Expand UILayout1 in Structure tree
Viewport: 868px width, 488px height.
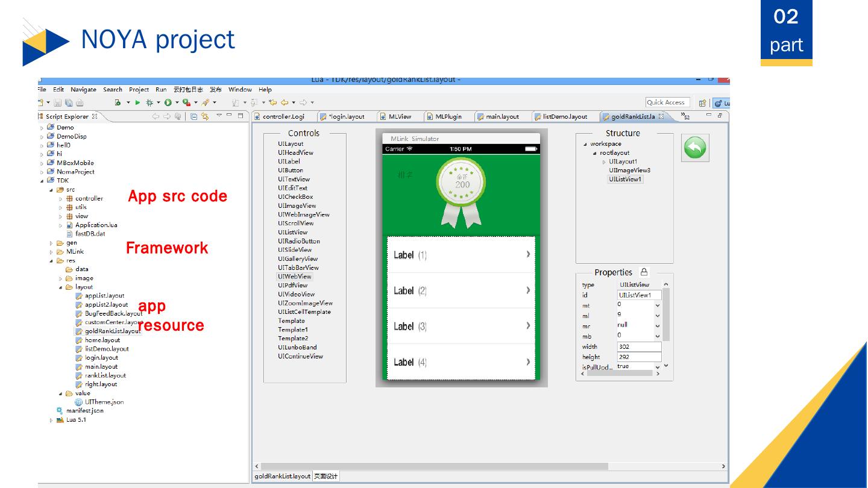[x=604, y=162]
